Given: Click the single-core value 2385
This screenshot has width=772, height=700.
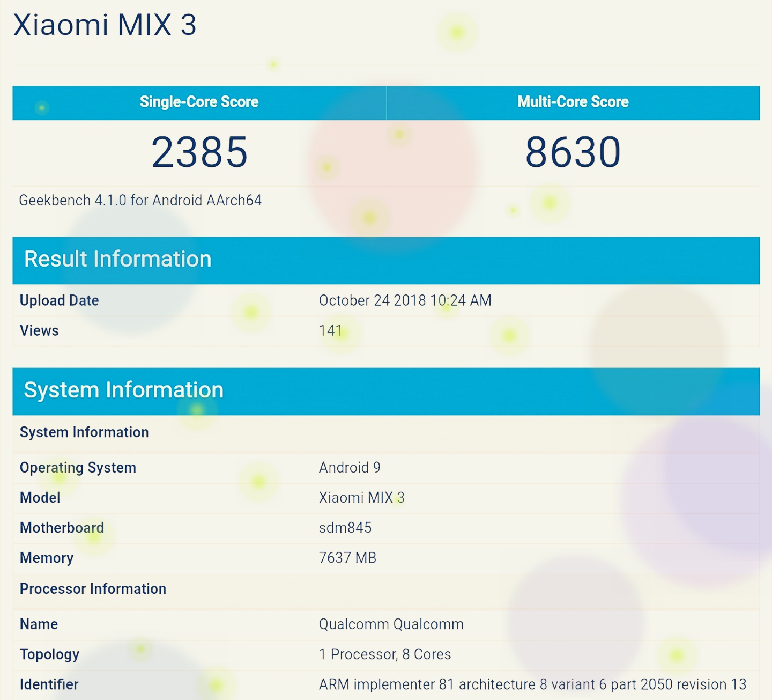Looking at the screenshot, I should [199, 152].
